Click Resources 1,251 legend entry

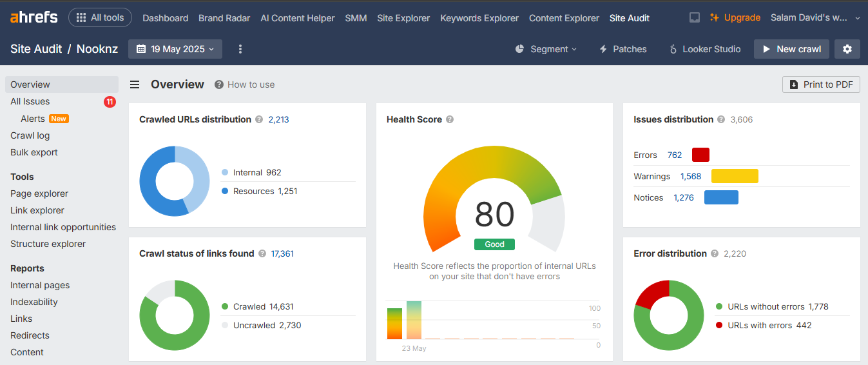[259, 191]
